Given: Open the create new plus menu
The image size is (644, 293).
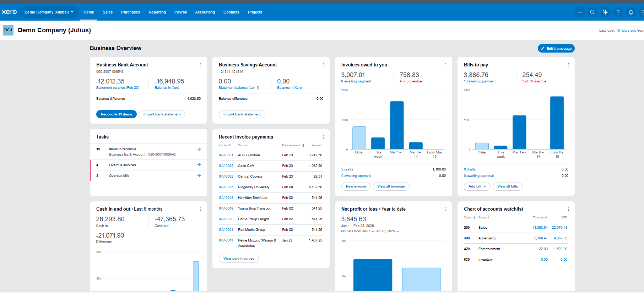Looking at the screenshot, I should [x=580, y=12].
